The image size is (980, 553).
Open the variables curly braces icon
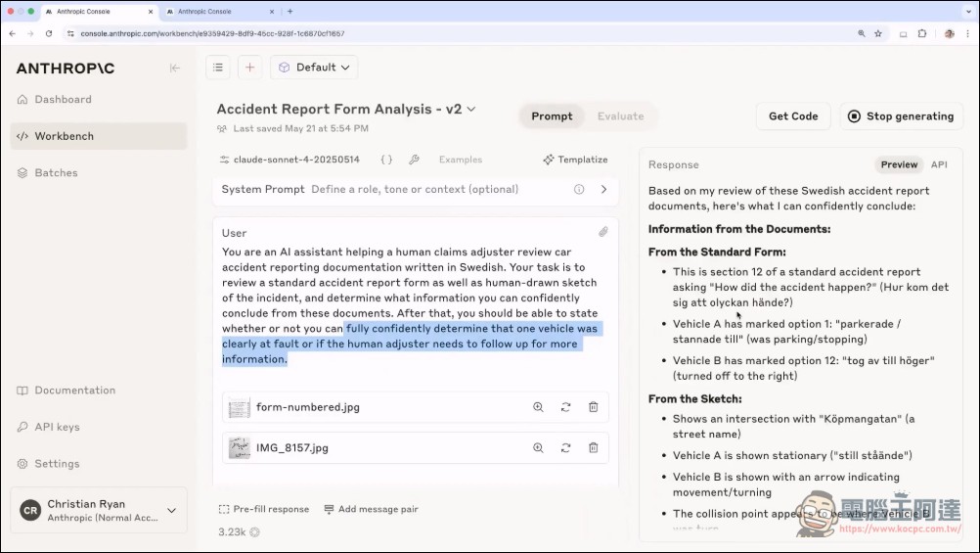[387, 160]
